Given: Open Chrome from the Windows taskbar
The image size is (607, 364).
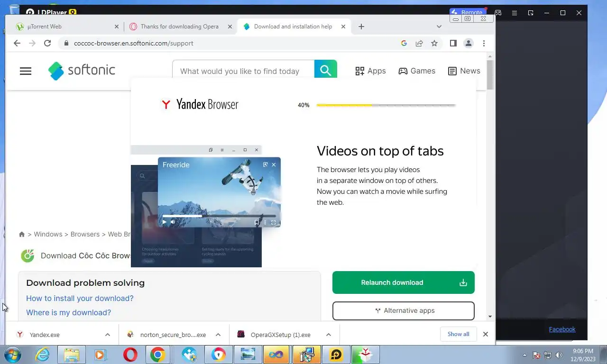Looking at the screenshot, I should click(157, 355).
